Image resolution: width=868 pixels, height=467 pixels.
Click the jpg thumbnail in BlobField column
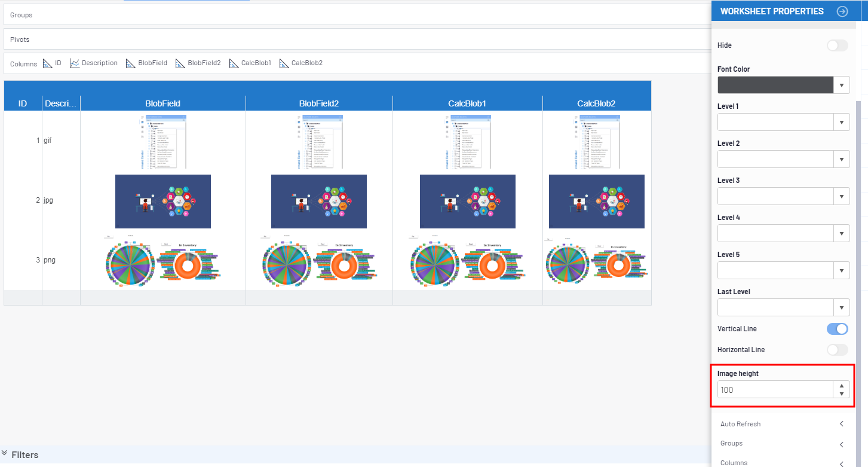click(x=162, y=202)
